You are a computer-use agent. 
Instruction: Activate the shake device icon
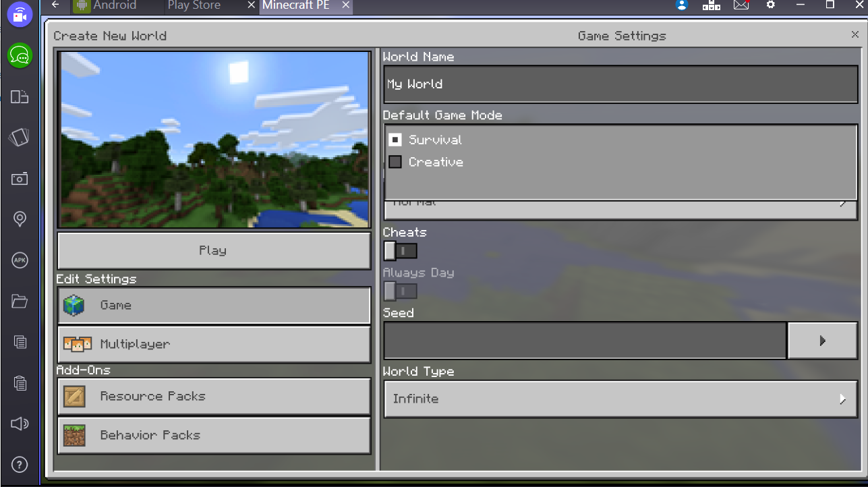tap(20, 138)
